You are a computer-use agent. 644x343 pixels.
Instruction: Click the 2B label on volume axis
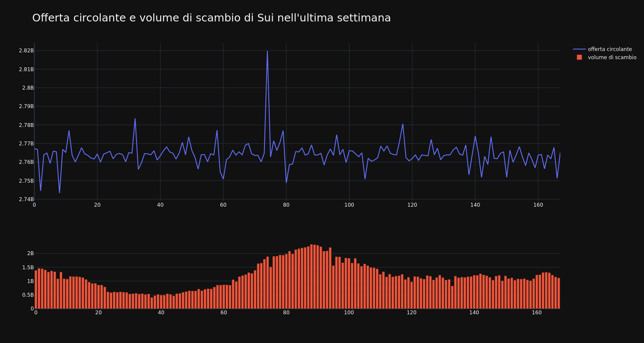30,253
